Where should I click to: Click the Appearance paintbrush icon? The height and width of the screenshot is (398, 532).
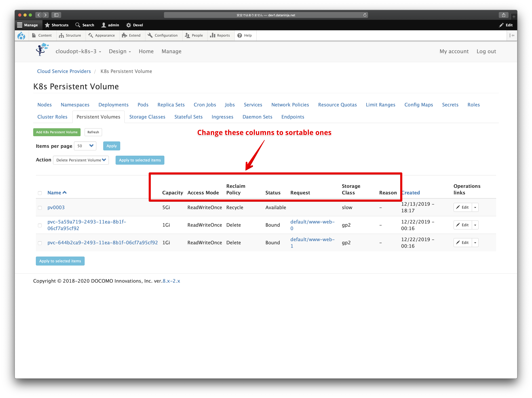tap(91, 35)
